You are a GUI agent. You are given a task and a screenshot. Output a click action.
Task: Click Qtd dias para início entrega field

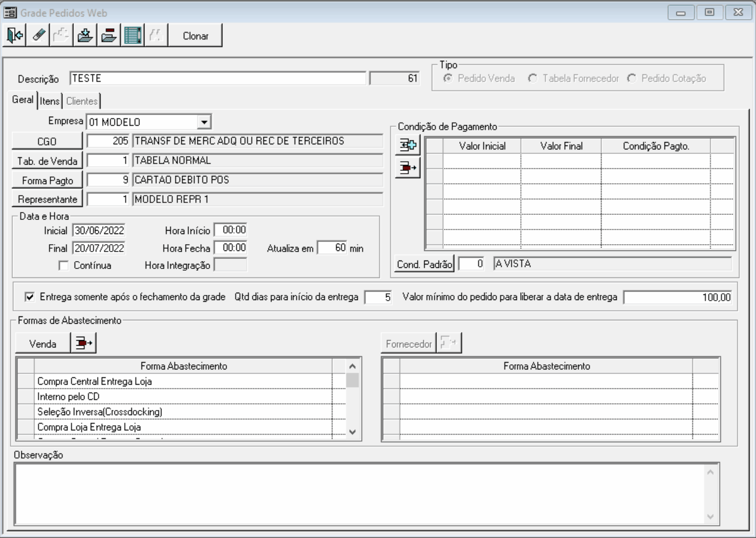point(378,297)
